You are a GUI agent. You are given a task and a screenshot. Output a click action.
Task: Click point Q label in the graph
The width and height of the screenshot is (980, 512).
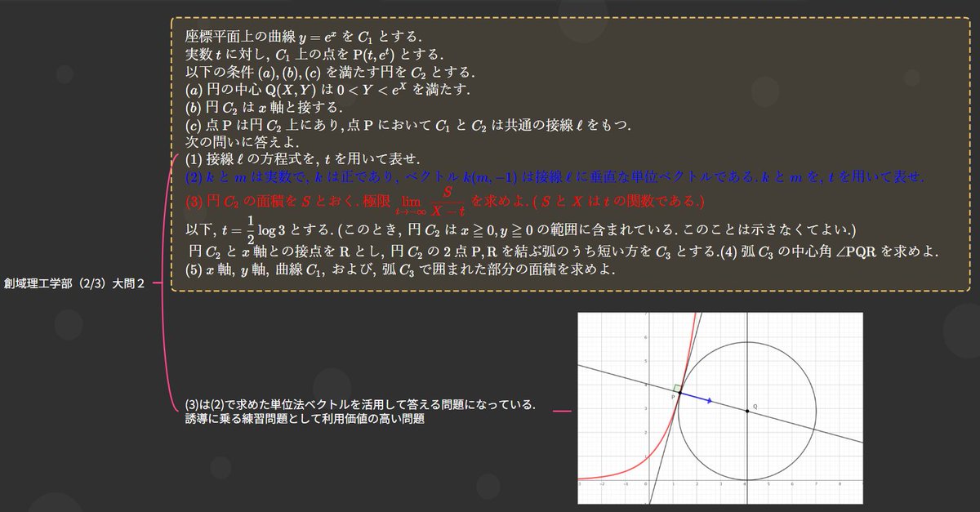(x=755, y=406)
